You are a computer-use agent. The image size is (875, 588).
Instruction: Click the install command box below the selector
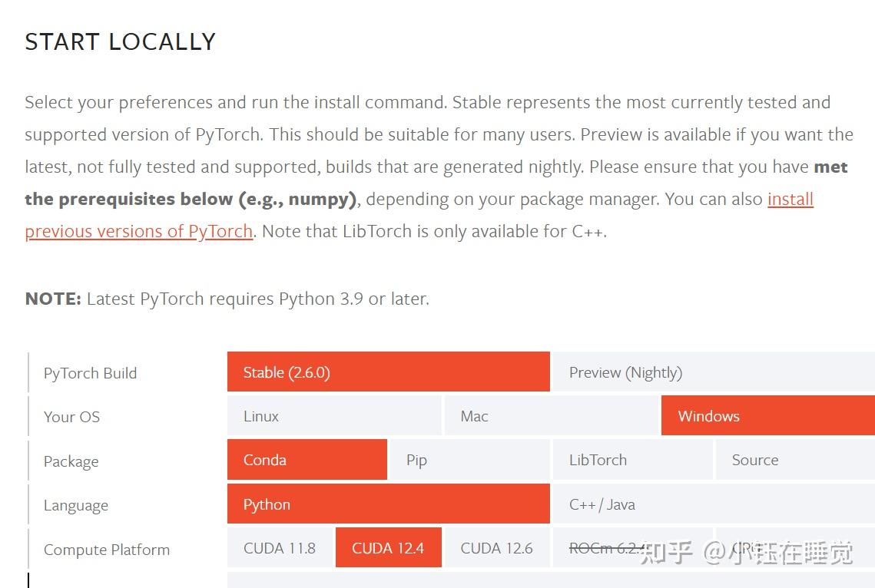[551, 580]
